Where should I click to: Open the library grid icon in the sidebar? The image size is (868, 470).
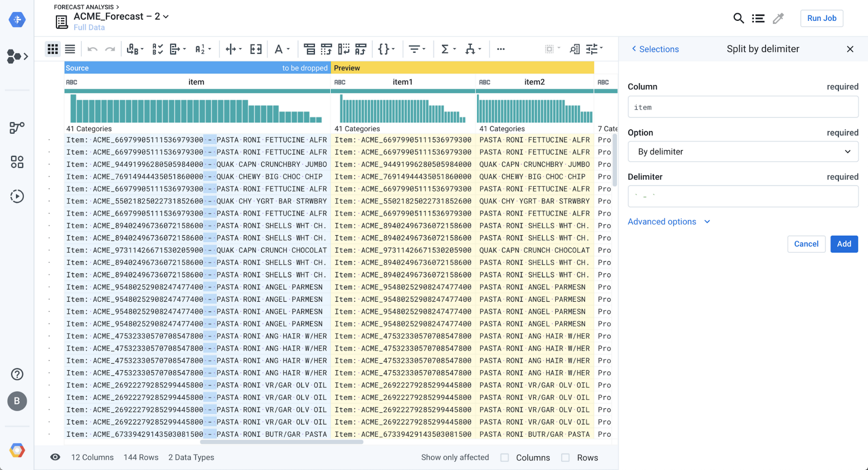click(x=17, y=162)
